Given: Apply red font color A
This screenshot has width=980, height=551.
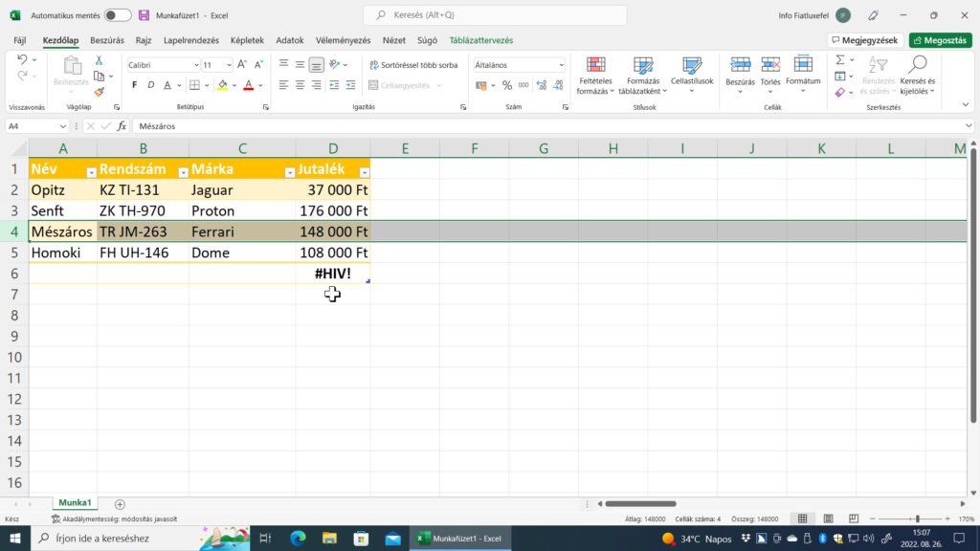Looking at the screenshot, I should click(x=248, y=85).
